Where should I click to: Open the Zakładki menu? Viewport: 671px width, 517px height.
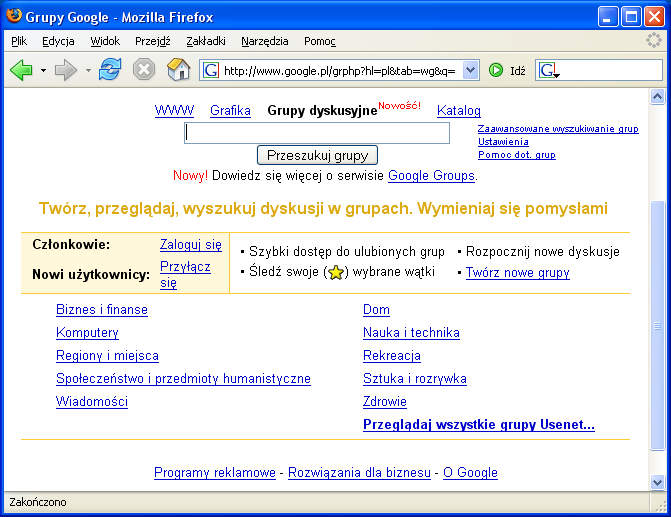(206, 41)
